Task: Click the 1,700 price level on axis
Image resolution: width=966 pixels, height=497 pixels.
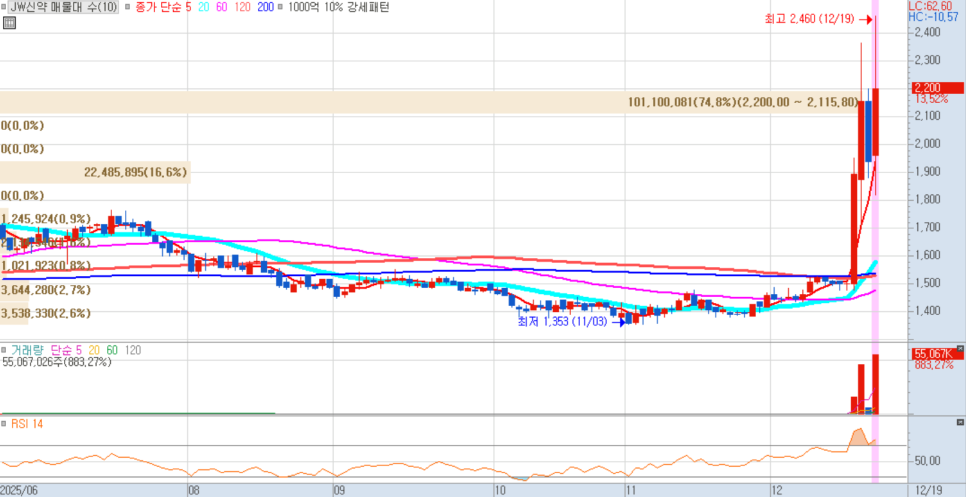Action: [x=927, y=227]
